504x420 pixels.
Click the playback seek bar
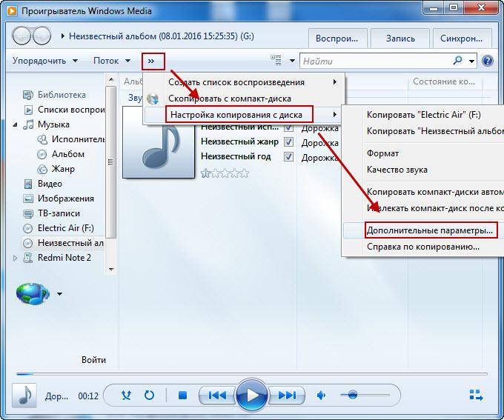coord(252,374)
